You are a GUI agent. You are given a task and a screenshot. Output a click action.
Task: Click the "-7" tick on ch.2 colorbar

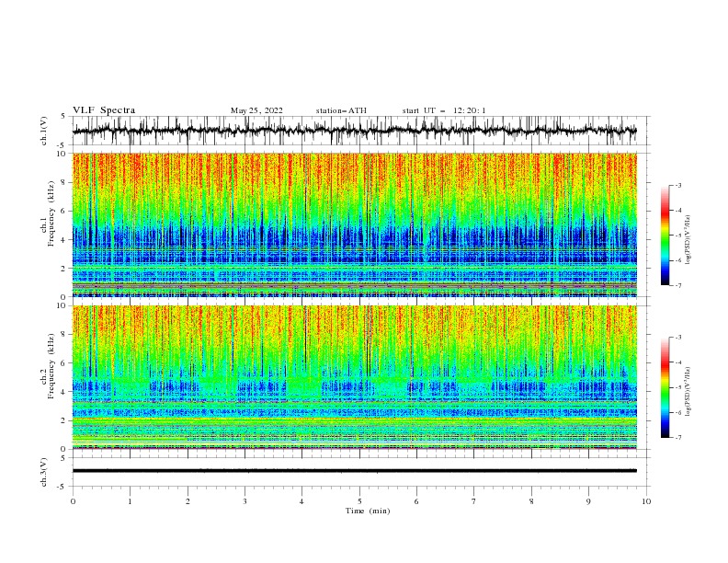tap(677, 438)
